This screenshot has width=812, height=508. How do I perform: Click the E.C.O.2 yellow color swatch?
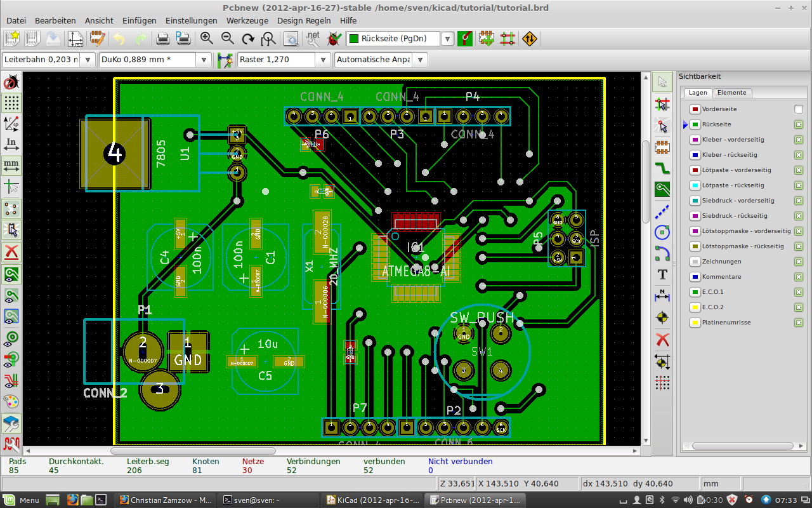[695, 307]
